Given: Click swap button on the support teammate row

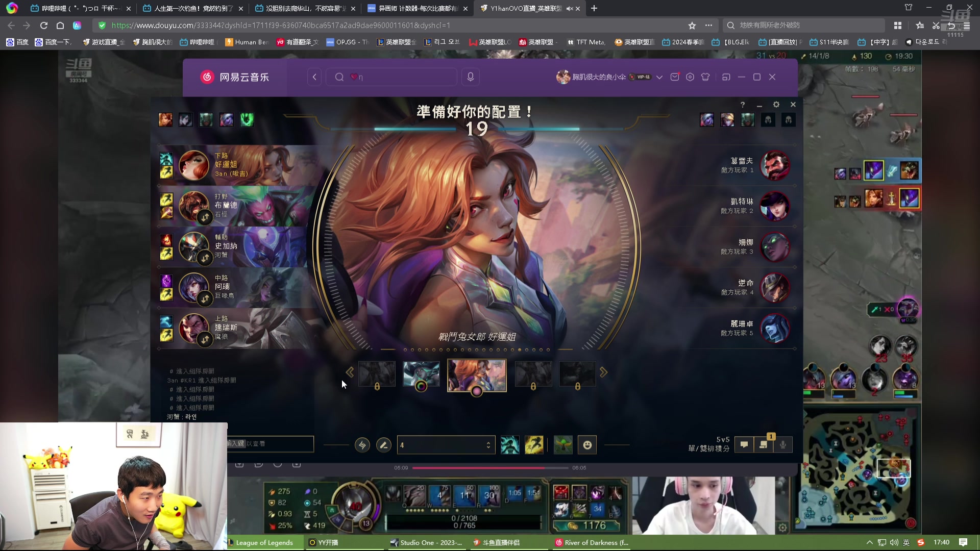Looking at the screenshot, I should pos(205,258).
